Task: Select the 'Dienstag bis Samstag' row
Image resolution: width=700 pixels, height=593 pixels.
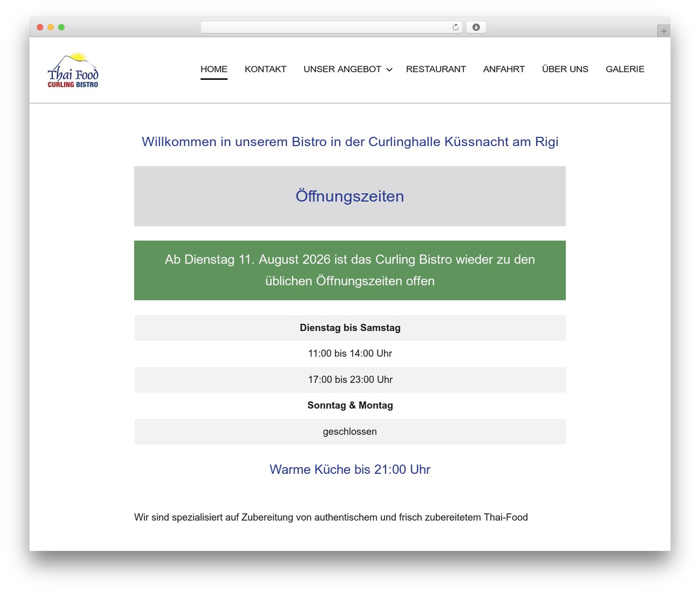Action: coord(350,328)
